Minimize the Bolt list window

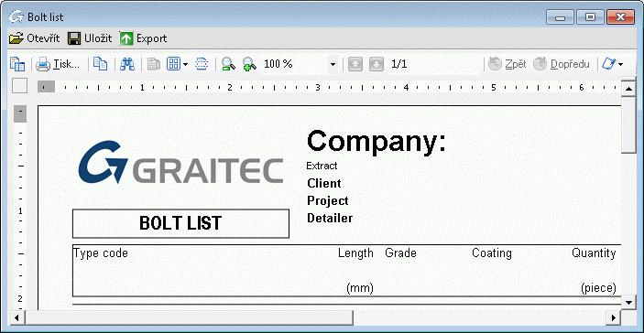click(560, 17)
